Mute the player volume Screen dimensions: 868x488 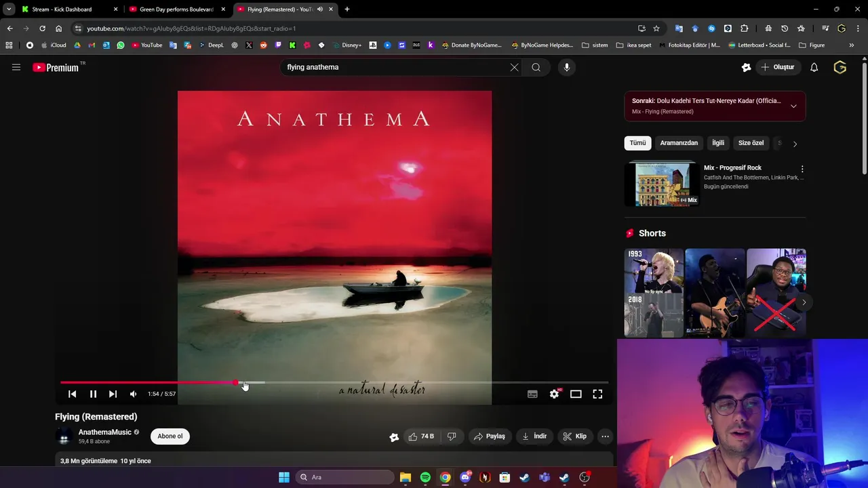[133, 394]
